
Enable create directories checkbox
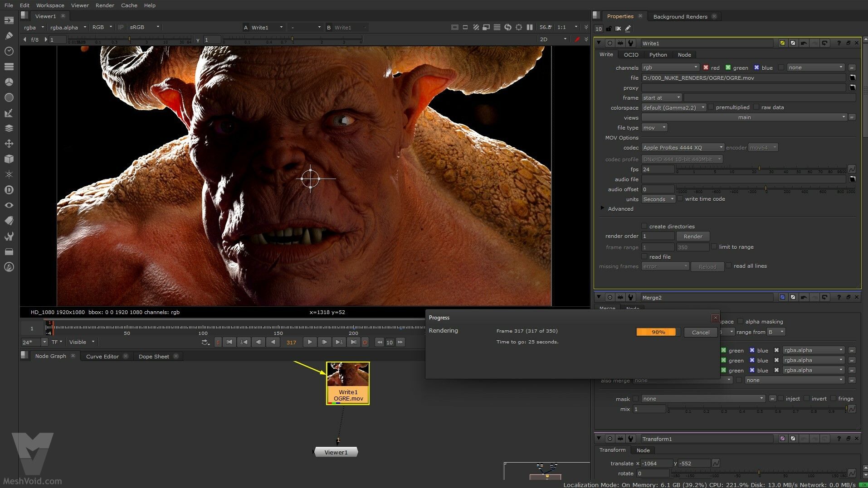[x=644, y=226]
